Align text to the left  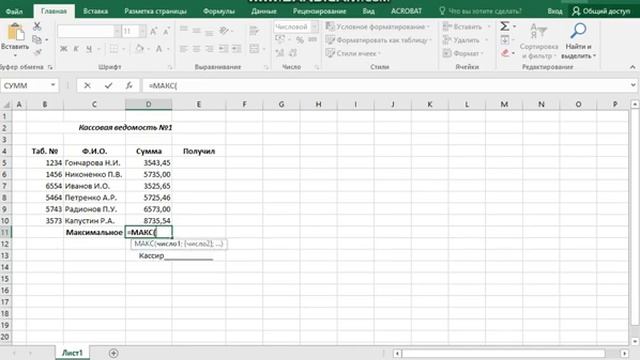click(184, 49)
